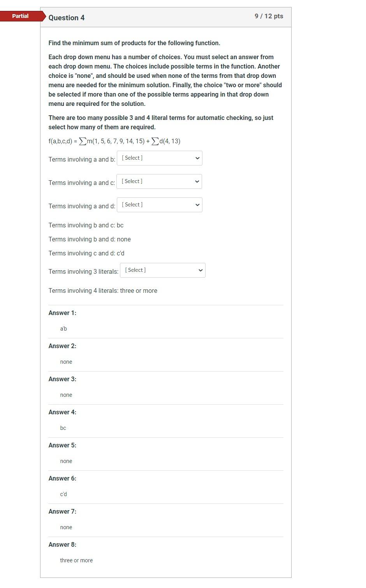Select the answer text a'b under Answer 1
The height and width of the screenshot is (588, 366).
point(63,328)
